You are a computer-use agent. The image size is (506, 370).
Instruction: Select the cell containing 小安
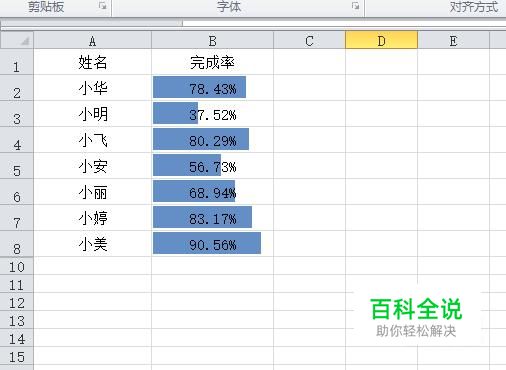tap(93, 166)
